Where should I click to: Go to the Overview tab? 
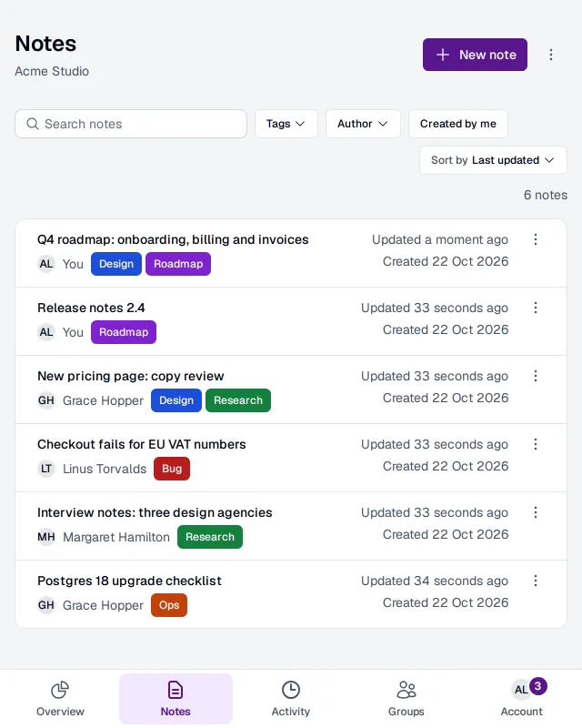[x=60, y=699]
